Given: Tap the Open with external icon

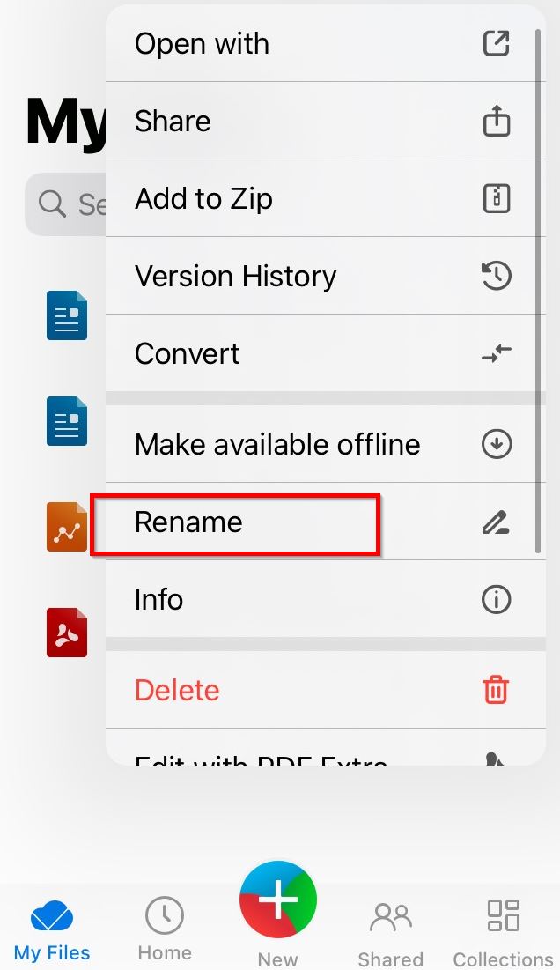Looking at the screenshot, I should pyautogui.click(x=497, y=43).
